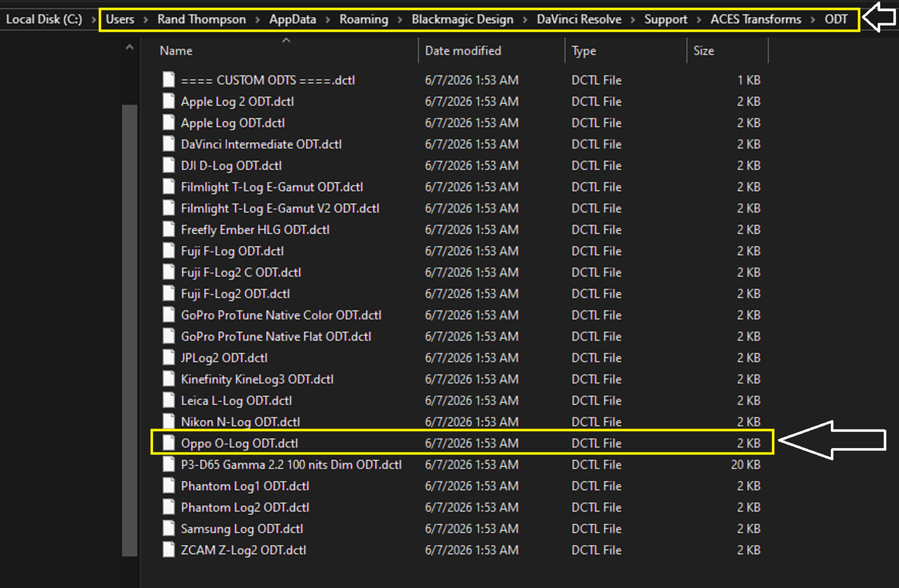Open Rand Thompson breadcrumb folder
The width and height of the screenshot is (899, 588).
point(202,19)
